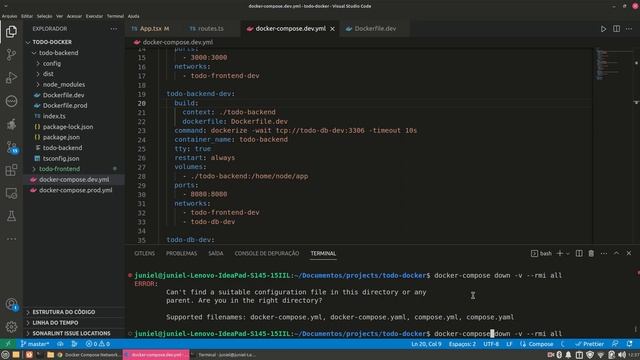Open docker-compose.prod.yml in the explorer

pos(75,190)
